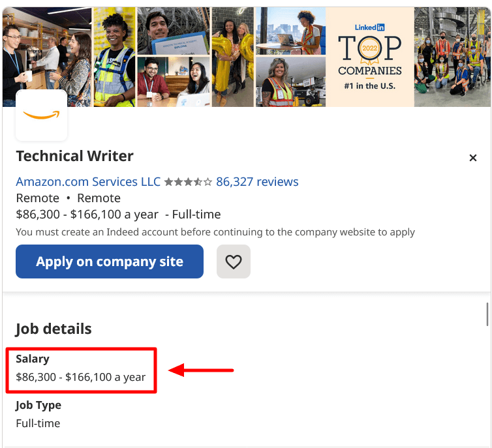This screenshot has height=448, width=492.
Task: Click the red arrow pointing at Salary
Action: (201, 370)
